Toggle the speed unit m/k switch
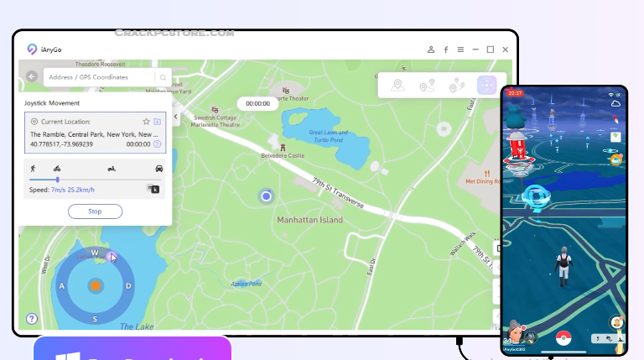 153,189
